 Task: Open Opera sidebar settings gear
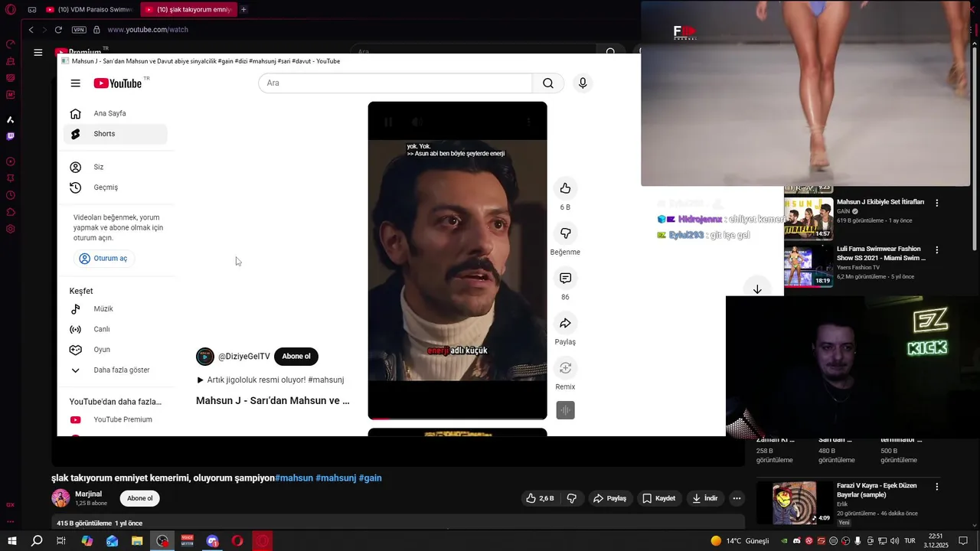coord(10,229)
